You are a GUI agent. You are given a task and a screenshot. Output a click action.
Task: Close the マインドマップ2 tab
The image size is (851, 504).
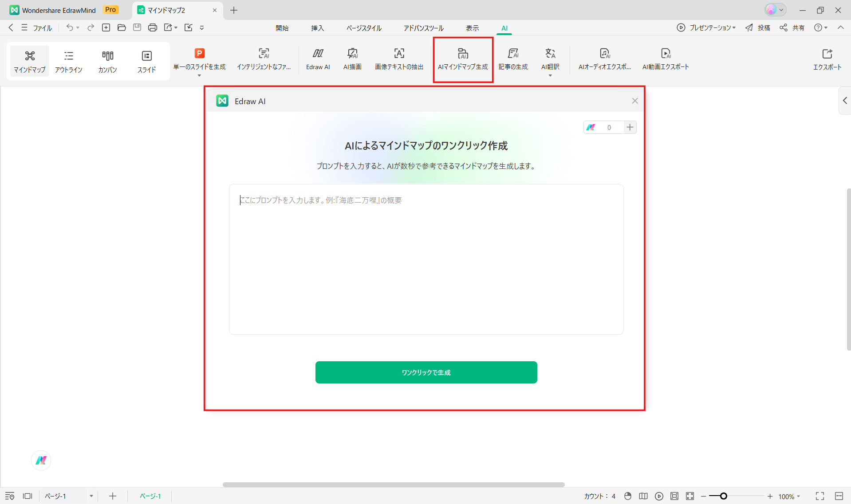[215, 10]
